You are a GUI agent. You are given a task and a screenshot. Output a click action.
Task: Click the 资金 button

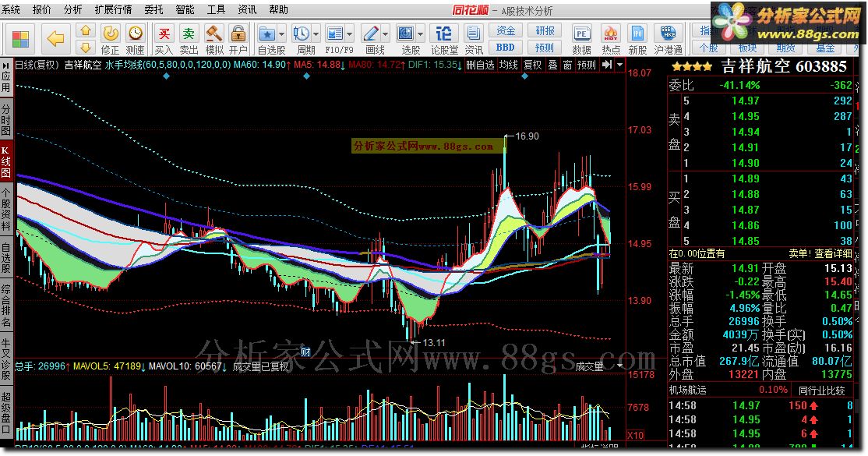[x=506, y=30]
